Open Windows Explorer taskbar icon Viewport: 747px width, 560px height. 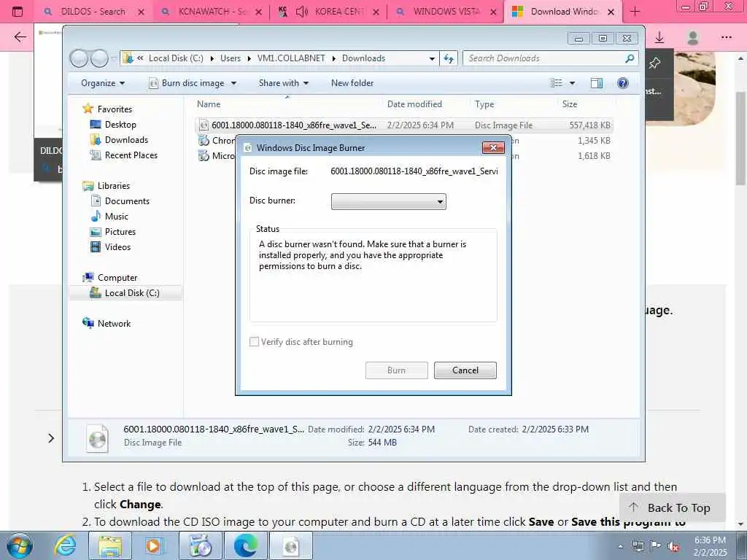(x=110, y=545)
